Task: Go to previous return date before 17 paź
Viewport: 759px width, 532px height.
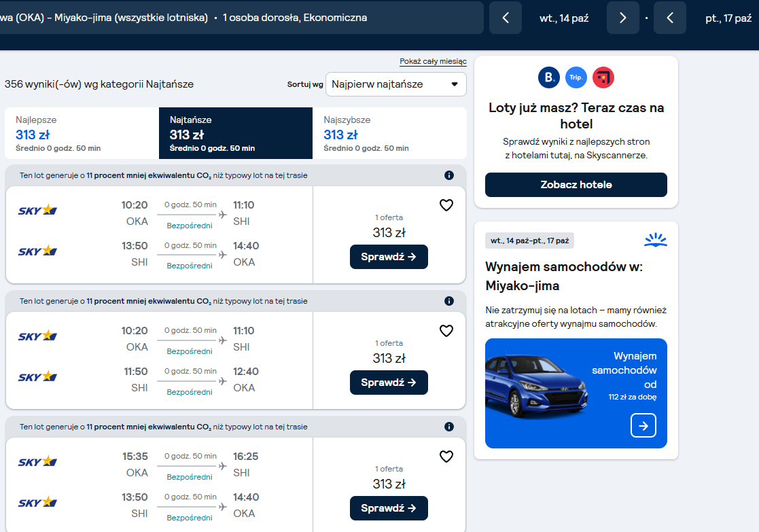Action: [670, 18]
